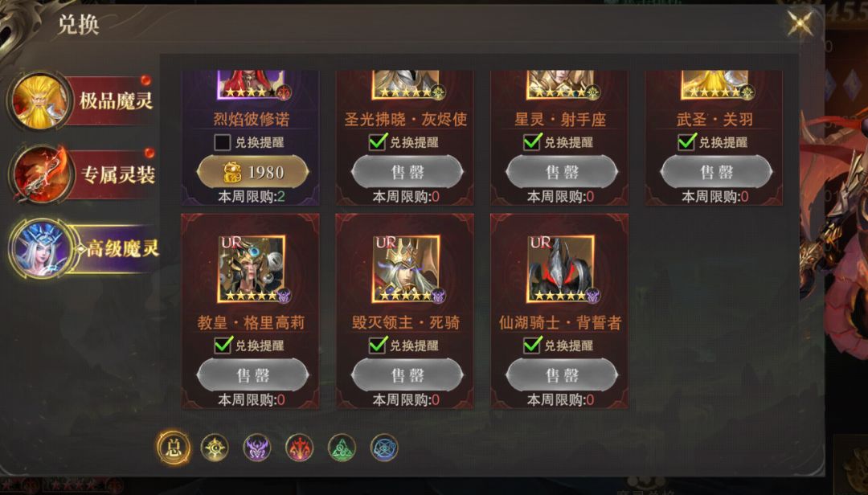Switch to the 高级魔灵 tab
The image size is (868, 495).
pos(84,248)
